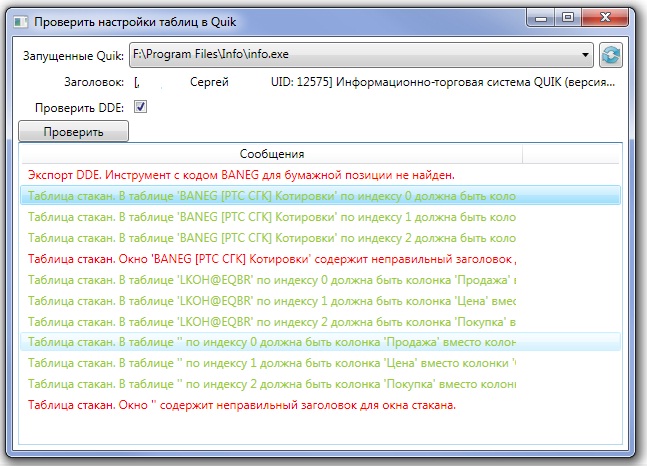Select the F:\Program Files\Info\info.exe combo box
647x466 pixels.
pos(361,54)
